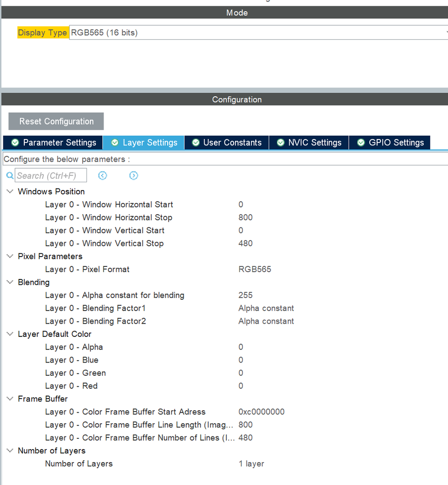Select the Number of Layers child row label

[79, 464]
